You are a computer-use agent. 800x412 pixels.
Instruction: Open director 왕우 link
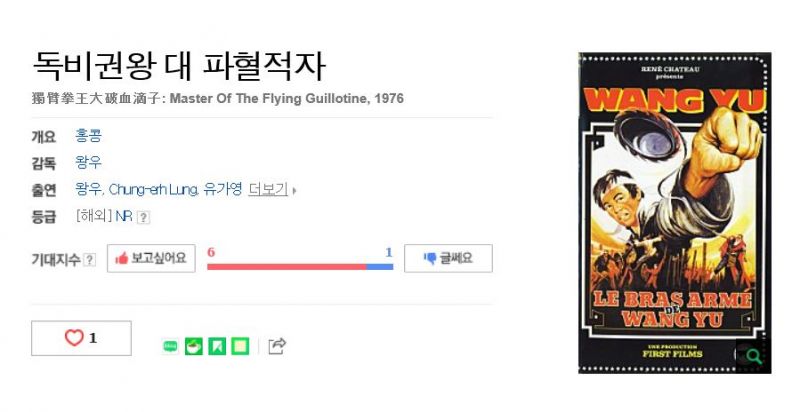click(x=88, y=163)
